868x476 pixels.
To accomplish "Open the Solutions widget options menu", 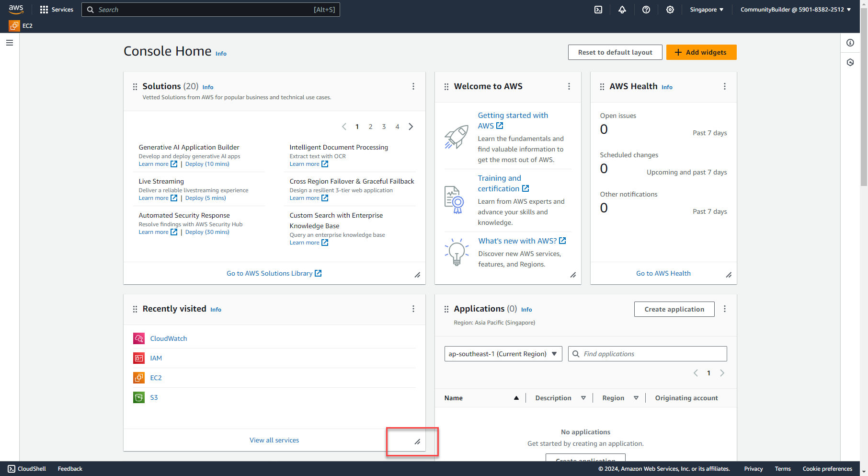I will coord(413,86).
